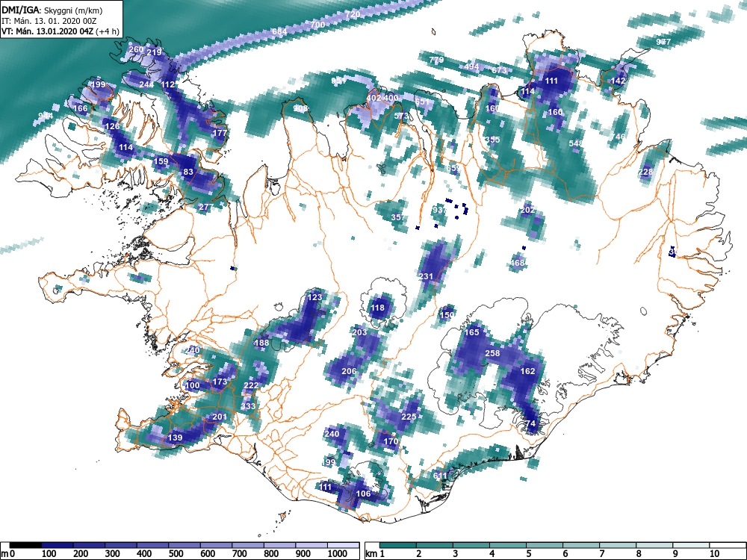
Task: Click the map value '468'
Action: click(x=518, y=263)
